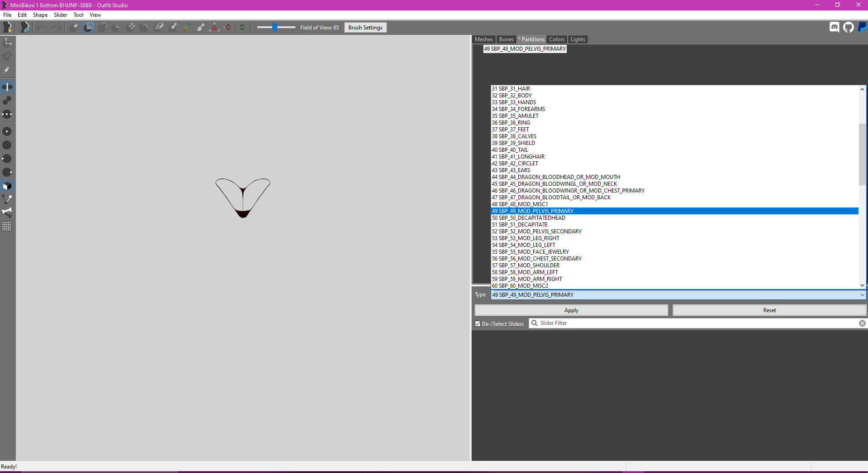Select the Deflate brush tool
Viewport: 868px width, 473px height.
pyautogui.click(x=116, y=27)
